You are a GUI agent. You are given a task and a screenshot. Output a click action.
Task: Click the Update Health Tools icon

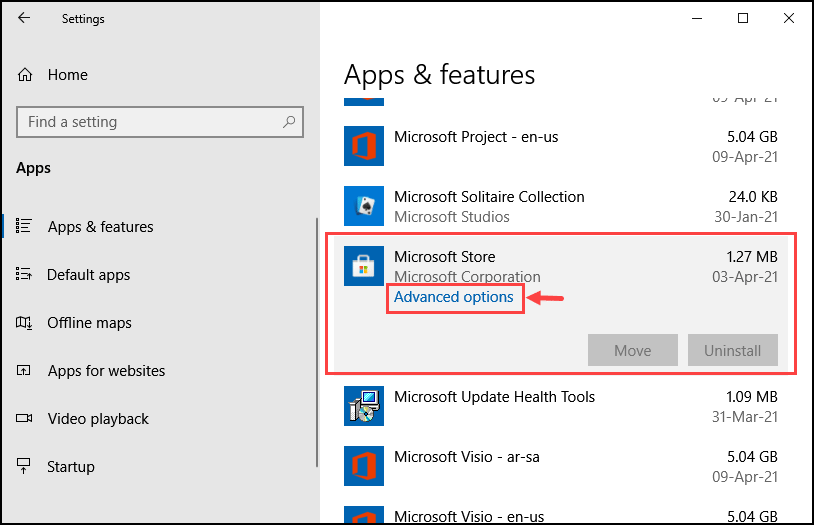point(364,406)
